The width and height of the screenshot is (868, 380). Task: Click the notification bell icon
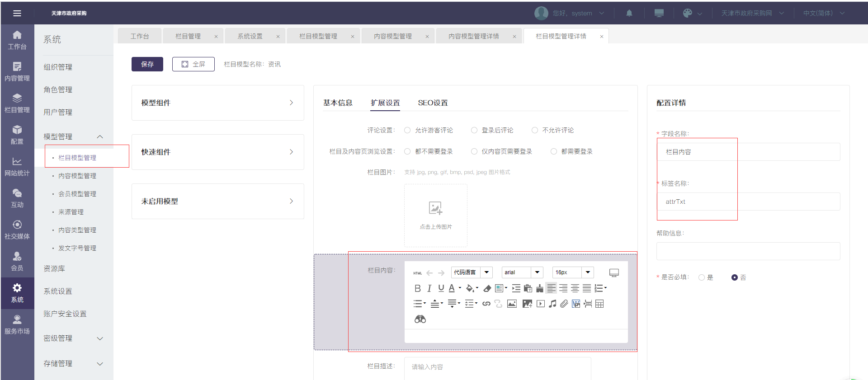[x=629, y=13]
